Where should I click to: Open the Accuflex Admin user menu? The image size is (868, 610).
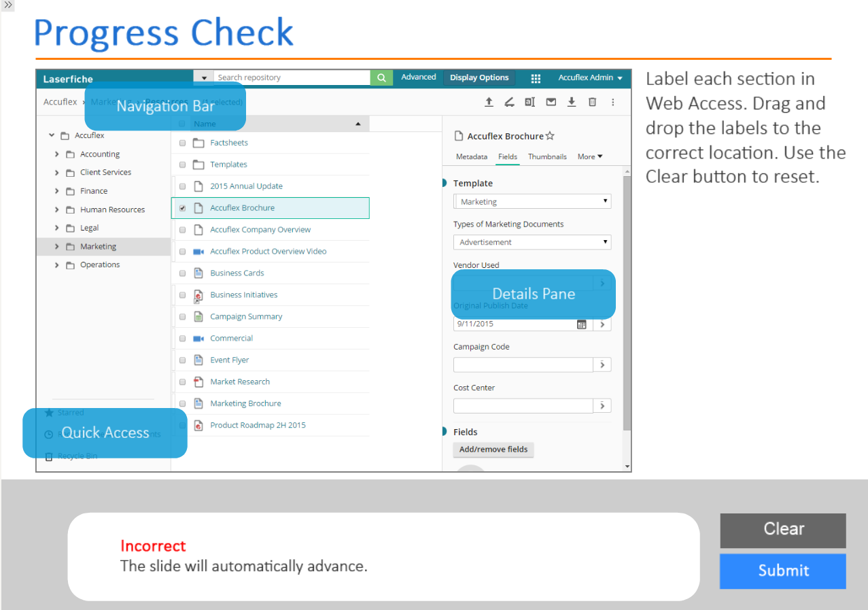pos(590,78)
